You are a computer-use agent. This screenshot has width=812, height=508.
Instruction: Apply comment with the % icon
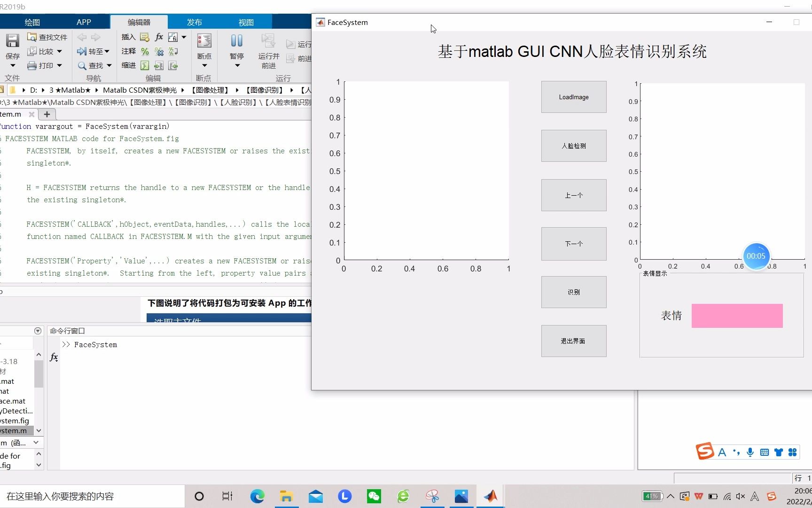click(x=145, y=52)
